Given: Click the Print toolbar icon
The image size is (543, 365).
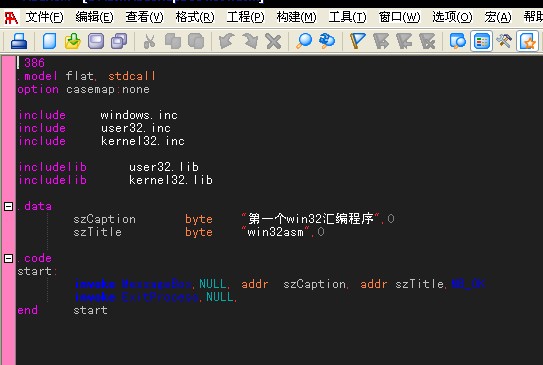Looking at the screenshot, I should [x=19, y=41].
